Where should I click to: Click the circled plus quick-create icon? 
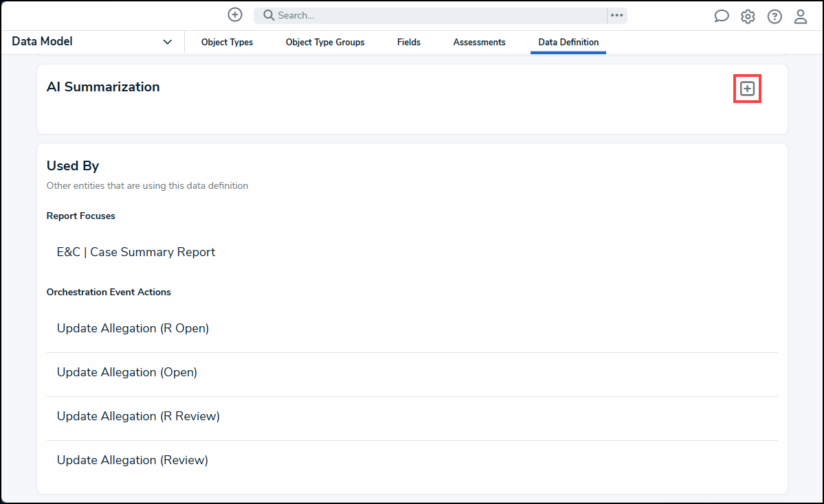[235, 14]
